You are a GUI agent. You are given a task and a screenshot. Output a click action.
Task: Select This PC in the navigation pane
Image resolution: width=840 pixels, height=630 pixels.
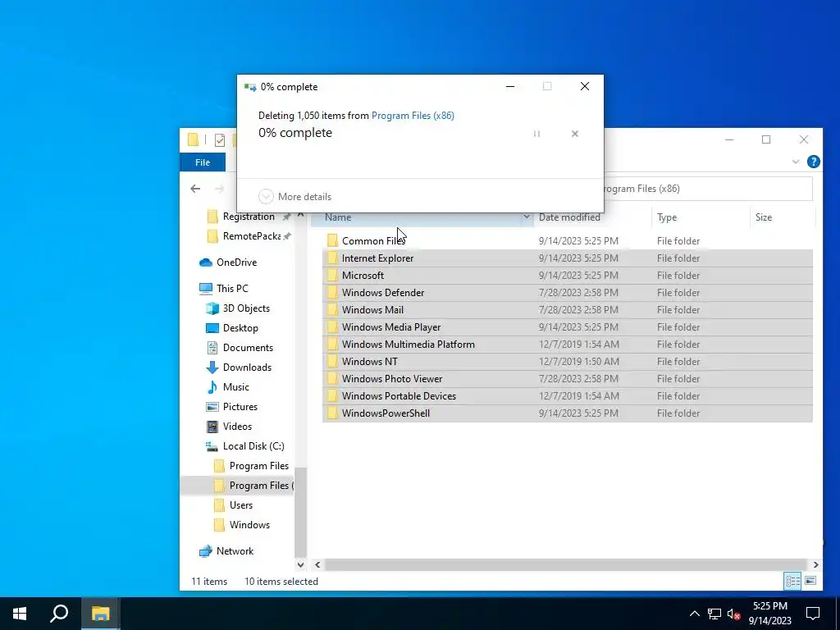pyautogui.click(x=232, y=289)
